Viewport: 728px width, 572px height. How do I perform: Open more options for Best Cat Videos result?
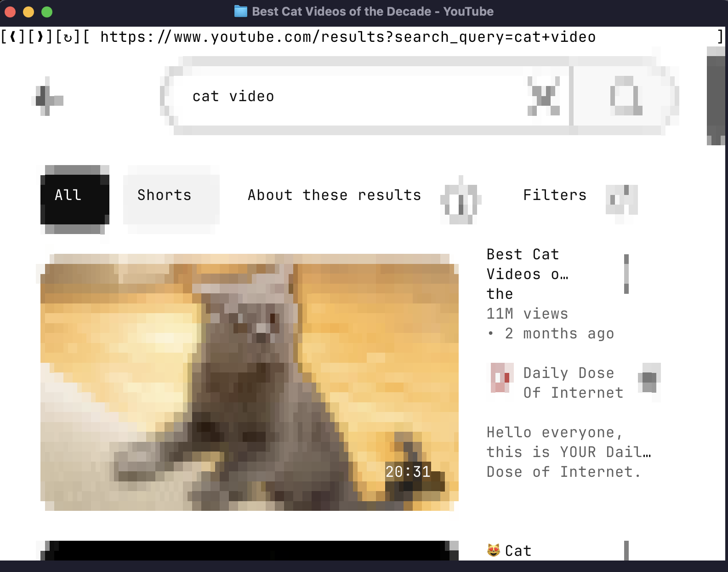[626, 274]
